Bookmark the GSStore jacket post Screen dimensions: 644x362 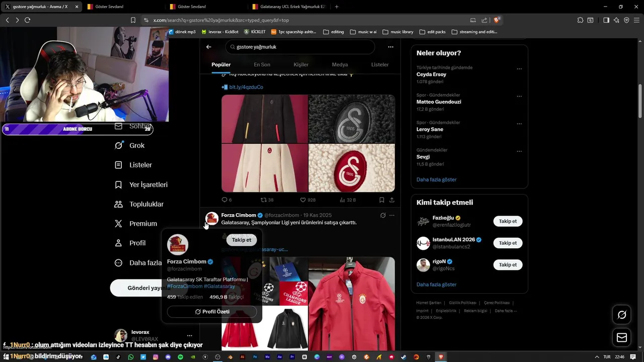(x=382, y=200)
